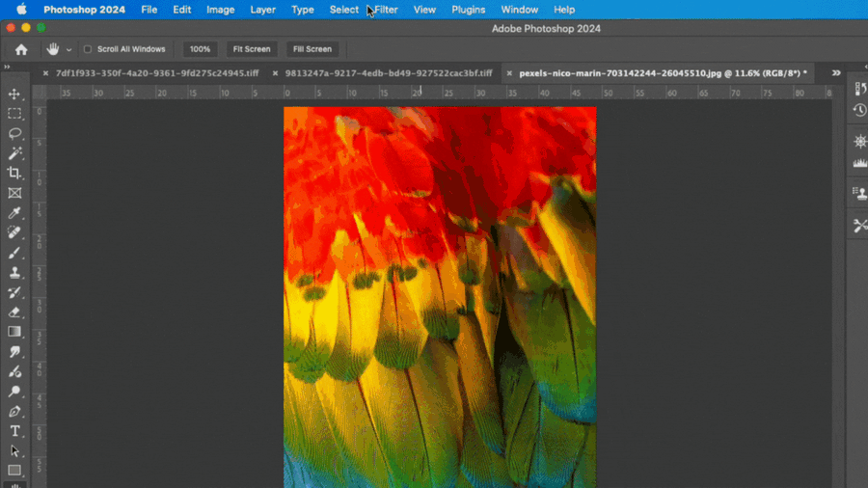This screenshot has height=488, width=868.
Task: Open the View menu
Action: (x=424, y=10)
